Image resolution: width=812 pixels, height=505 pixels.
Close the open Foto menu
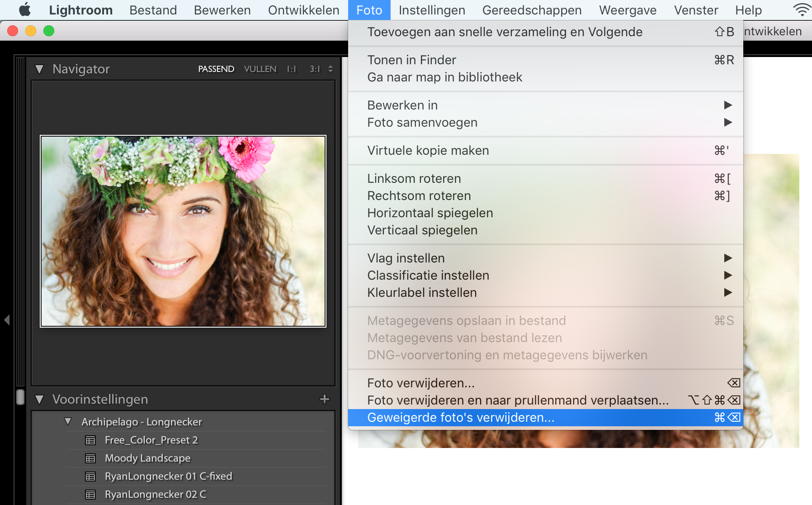pos(369,10)
